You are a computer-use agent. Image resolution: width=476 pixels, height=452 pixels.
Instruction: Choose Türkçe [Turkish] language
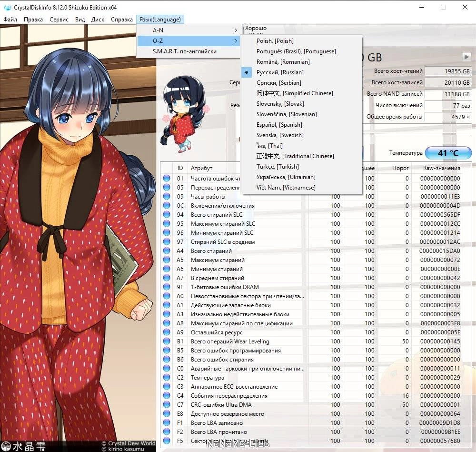(301, 166)
